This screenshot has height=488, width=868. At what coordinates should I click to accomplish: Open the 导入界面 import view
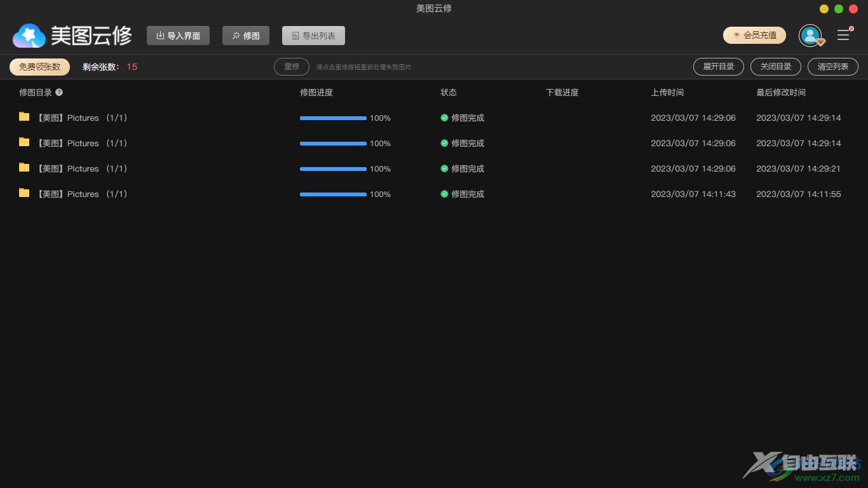pyautogui.click(x=178, y=36)
